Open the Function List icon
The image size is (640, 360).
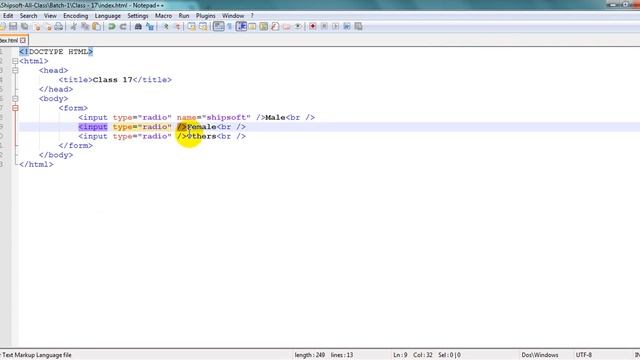tap(275, 27)
